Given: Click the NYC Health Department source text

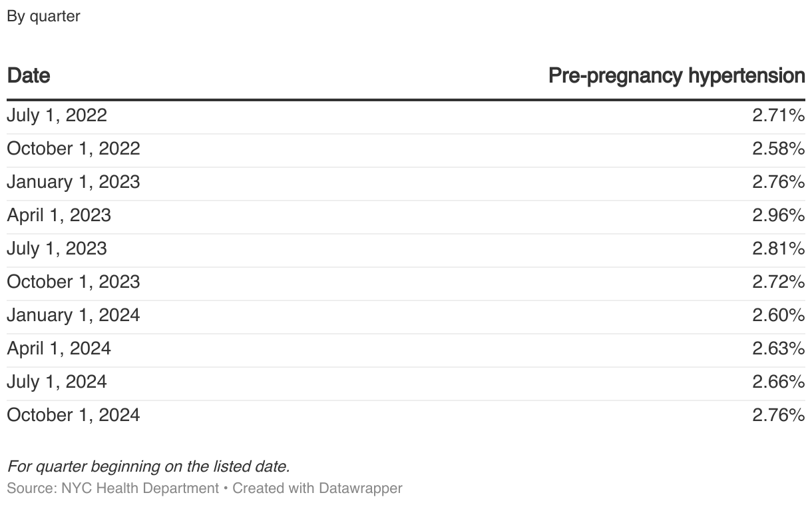Looking at the screenshot, I should 140,488.
